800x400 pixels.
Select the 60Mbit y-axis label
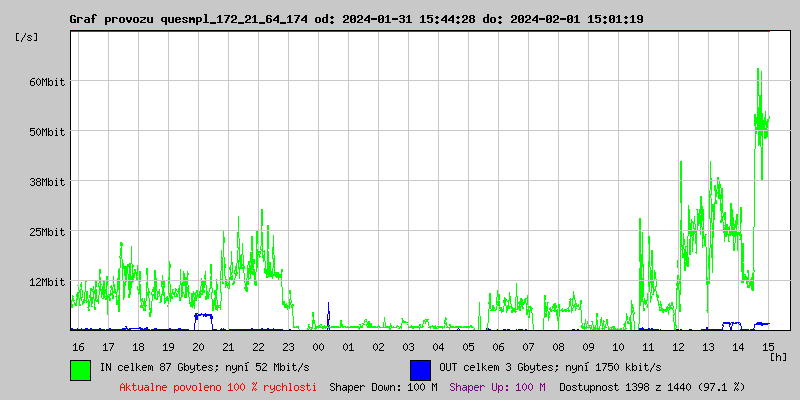tap(47, 82)
